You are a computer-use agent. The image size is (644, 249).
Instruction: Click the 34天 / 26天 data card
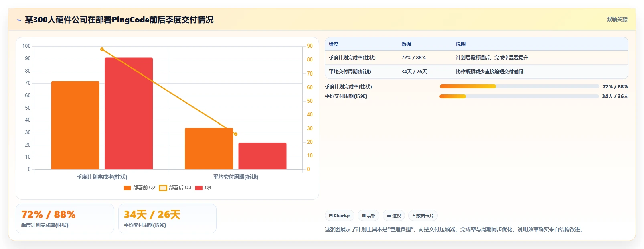(x=167, y=218)
